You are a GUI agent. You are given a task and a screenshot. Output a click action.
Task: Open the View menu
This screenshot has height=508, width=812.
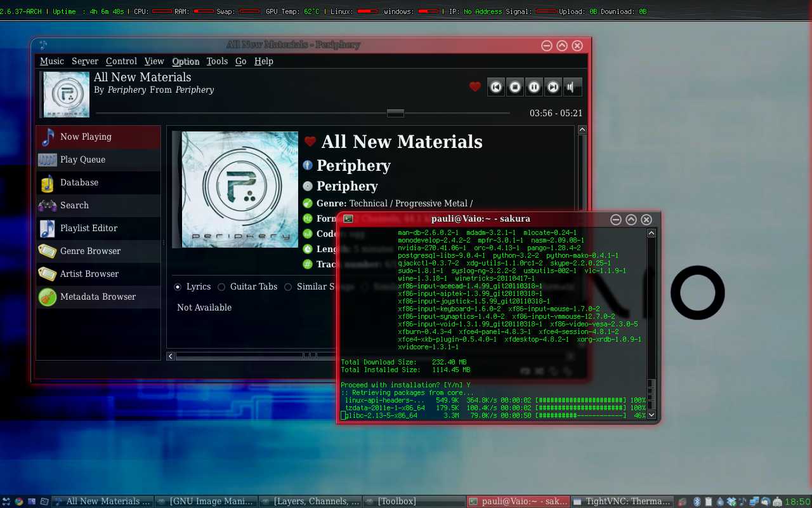154,61
